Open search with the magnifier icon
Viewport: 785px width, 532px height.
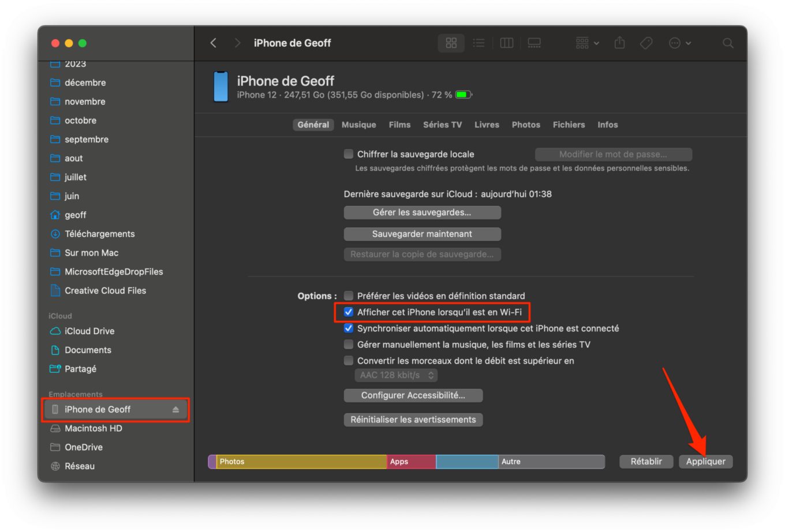[x=728, y=43]
